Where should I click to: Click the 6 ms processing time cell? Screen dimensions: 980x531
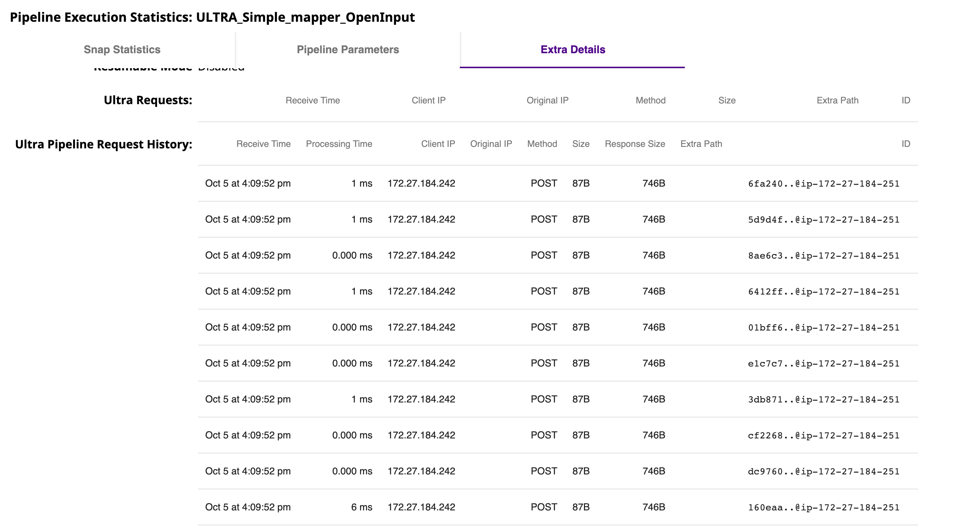[x=361, y=507]
